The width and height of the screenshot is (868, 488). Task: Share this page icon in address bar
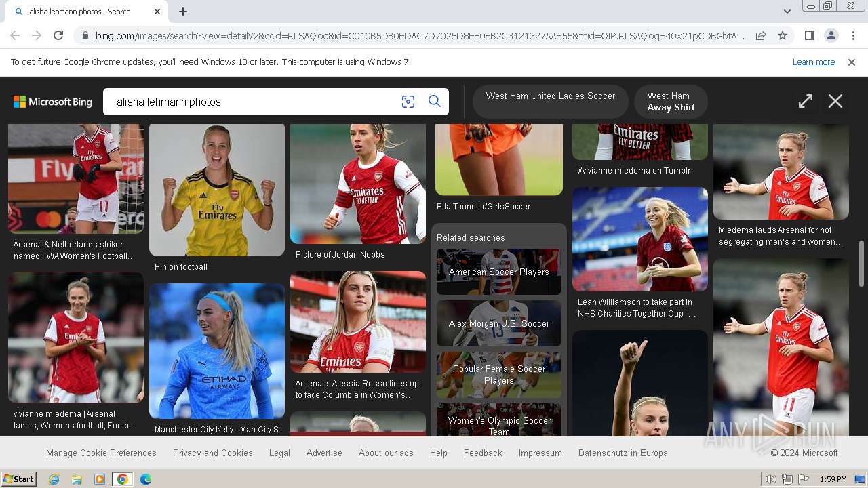[761, 35]
